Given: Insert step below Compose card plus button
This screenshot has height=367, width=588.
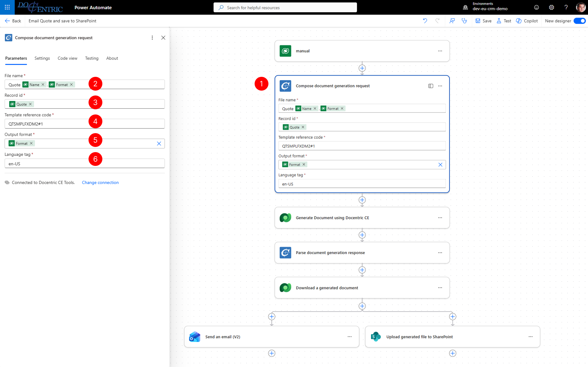Looking at the screenshot, I should (362, 200).
